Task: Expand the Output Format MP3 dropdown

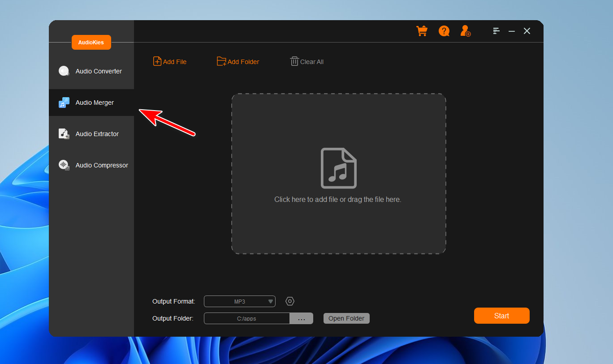Action: 239,301
